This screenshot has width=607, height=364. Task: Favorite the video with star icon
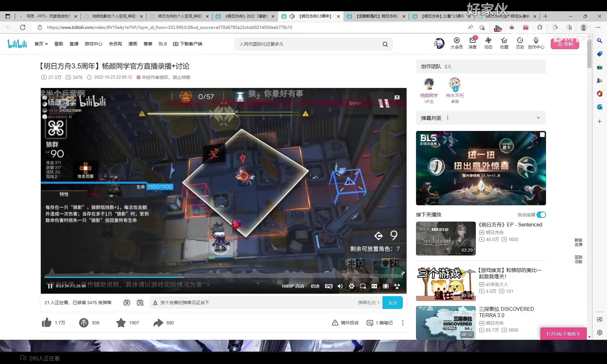121,323
